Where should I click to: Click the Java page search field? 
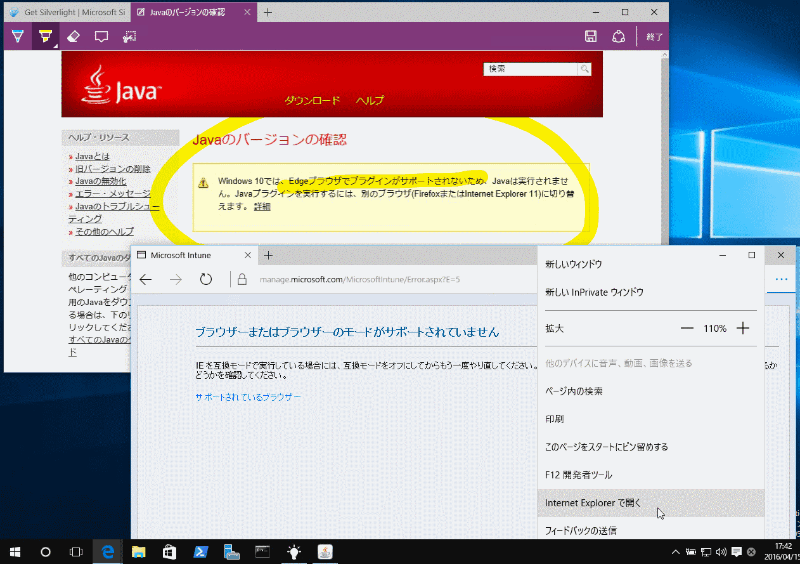click(531, 68)
